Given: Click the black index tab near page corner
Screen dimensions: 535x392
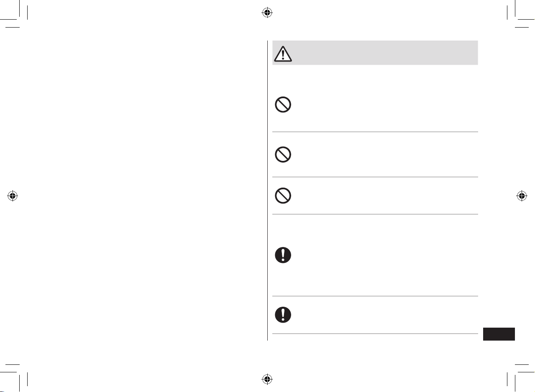Looking at the screenshot, I should (x=499, y=334).
